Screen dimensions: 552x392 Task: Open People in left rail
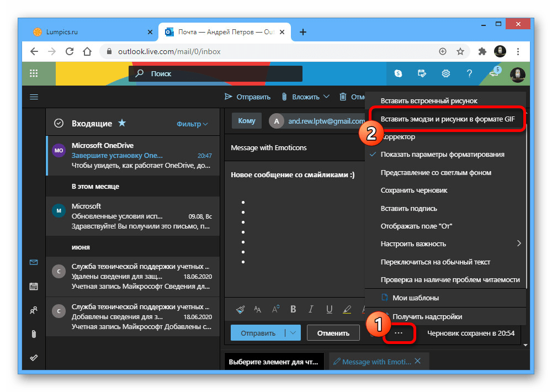34,310
